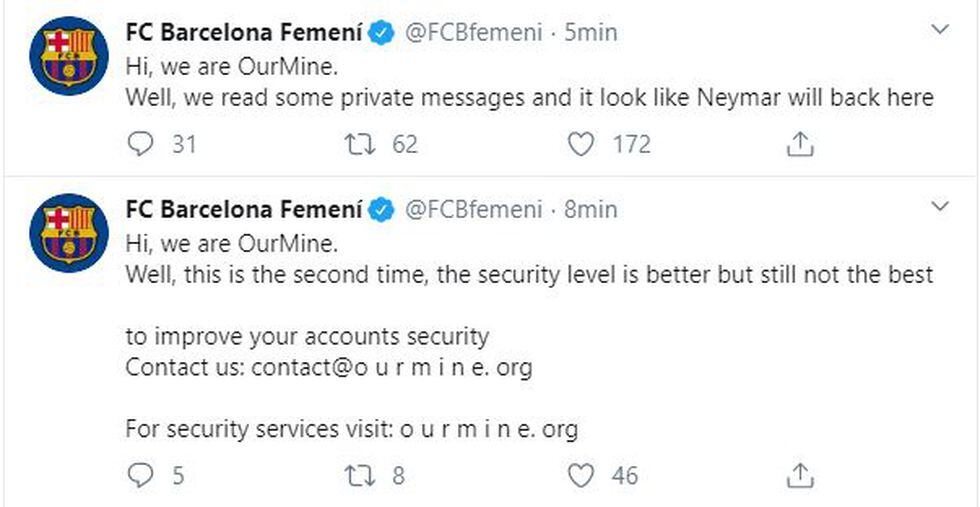Click @FCBfemeni handle on first tweet

472,33
